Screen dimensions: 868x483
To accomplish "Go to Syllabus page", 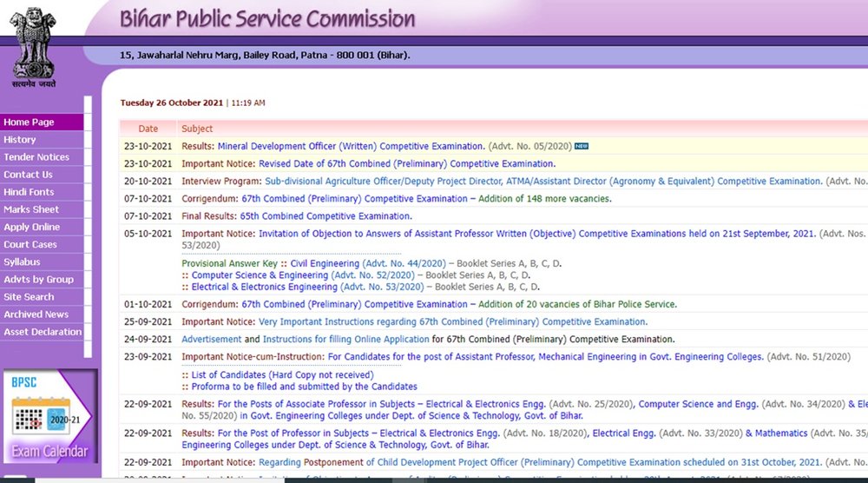I will (42, 262).
